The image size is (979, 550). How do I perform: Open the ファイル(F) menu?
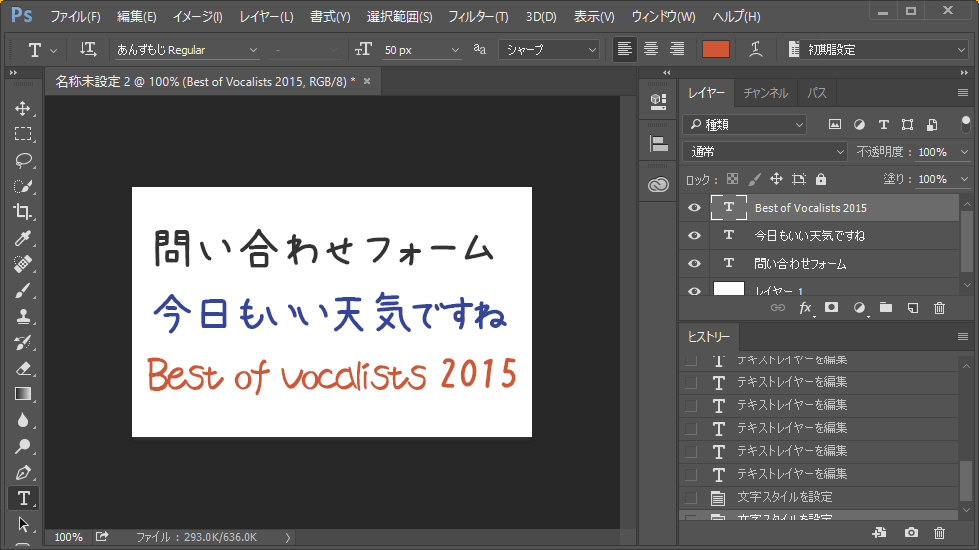pyautogui.click(x=75, y=17)
